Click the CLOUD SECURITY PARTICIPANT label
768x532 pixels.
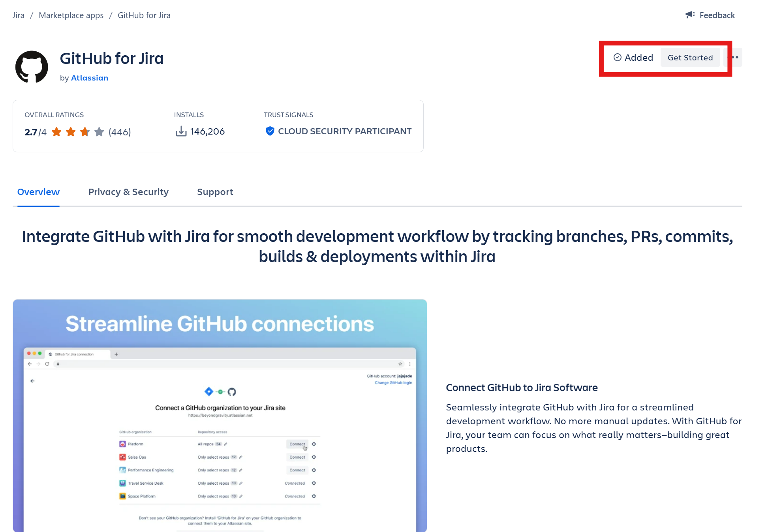344,131
